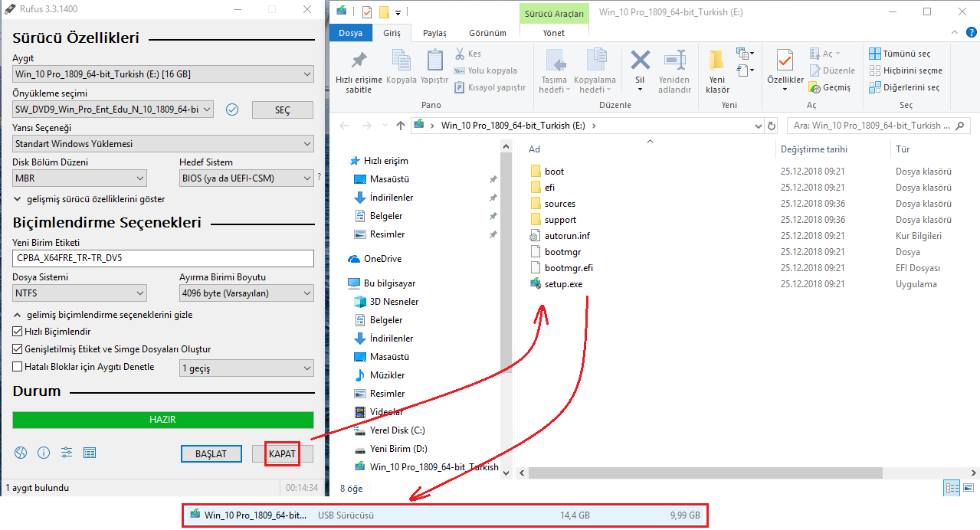The width and height of the screenshot is (980, 530).
Task: Show Rufus log icon
Action: click(90, 453)
